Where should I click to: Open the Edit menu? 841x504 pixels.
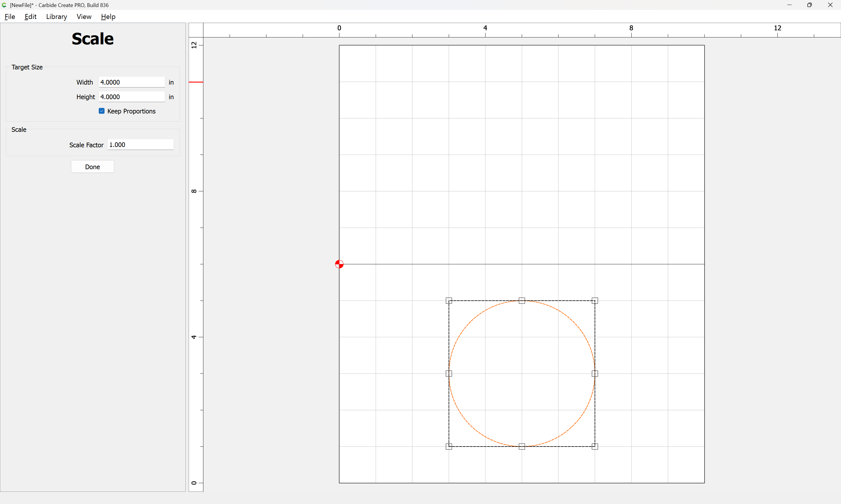[x=30, y=17]
